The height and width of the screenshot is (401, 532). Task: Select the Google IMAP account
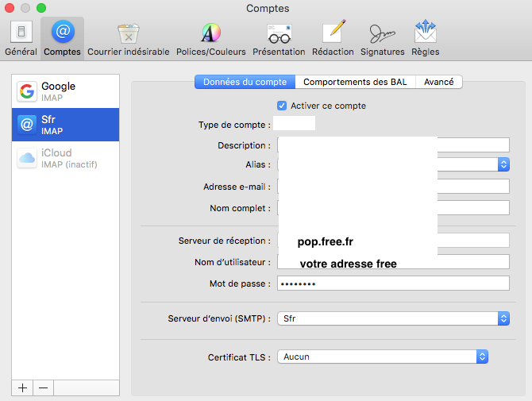click(67, 91)
